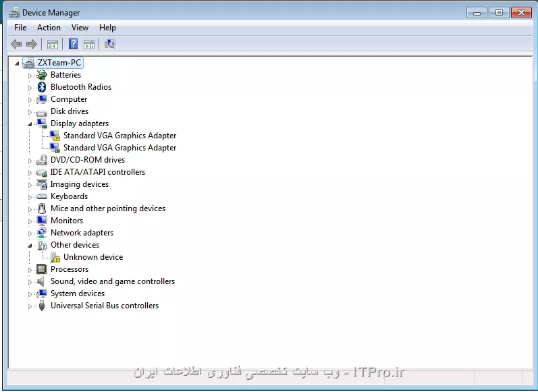This screenshot has width=538, height=392.
Task: Toggle the Show/Hide Action Pane toolbar icon
Action: pyautogui.click(x=89, y=45)
